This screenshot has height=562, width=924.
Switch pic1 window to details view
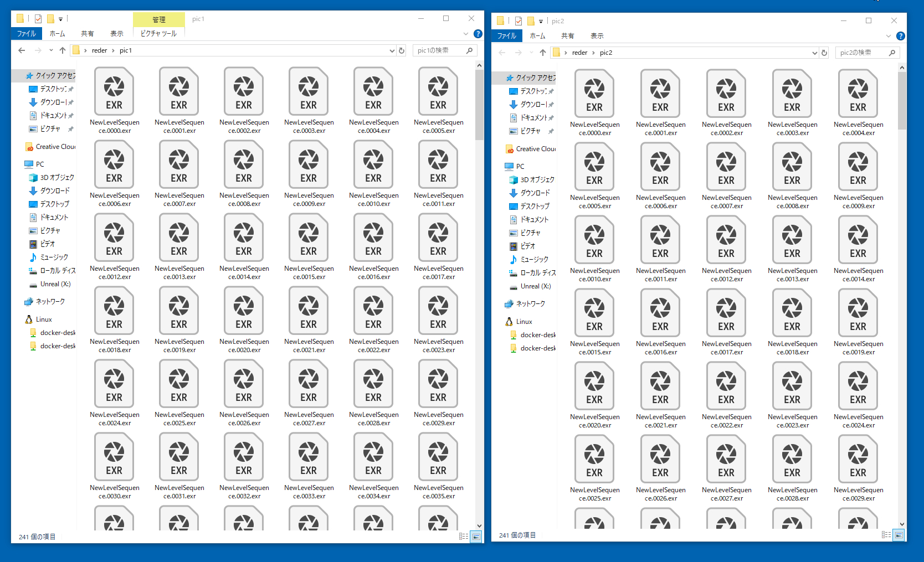464,537
